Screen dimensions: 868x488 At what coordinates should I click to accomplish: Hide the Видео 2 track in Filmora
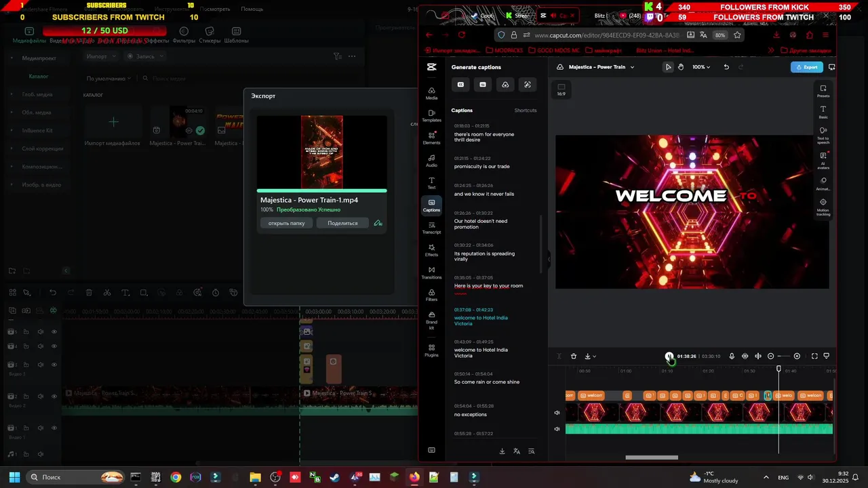coord(54,396)
